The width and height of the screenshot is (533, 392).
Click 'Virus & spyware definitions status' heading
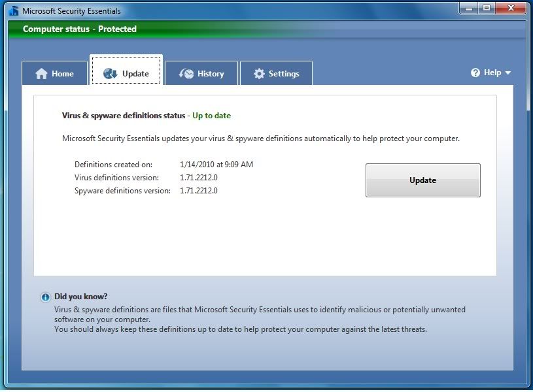coord(124,116)
